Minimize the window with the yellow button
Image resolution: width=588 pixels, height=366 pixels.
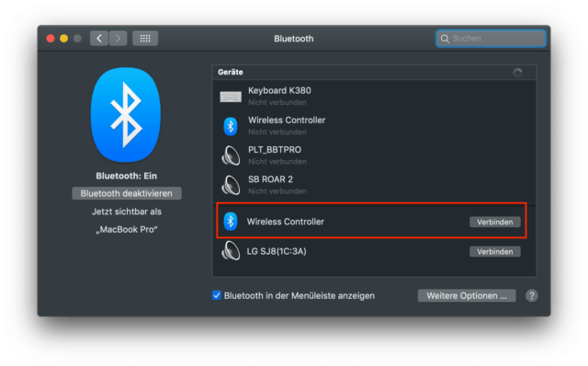[x=64, y=39]
